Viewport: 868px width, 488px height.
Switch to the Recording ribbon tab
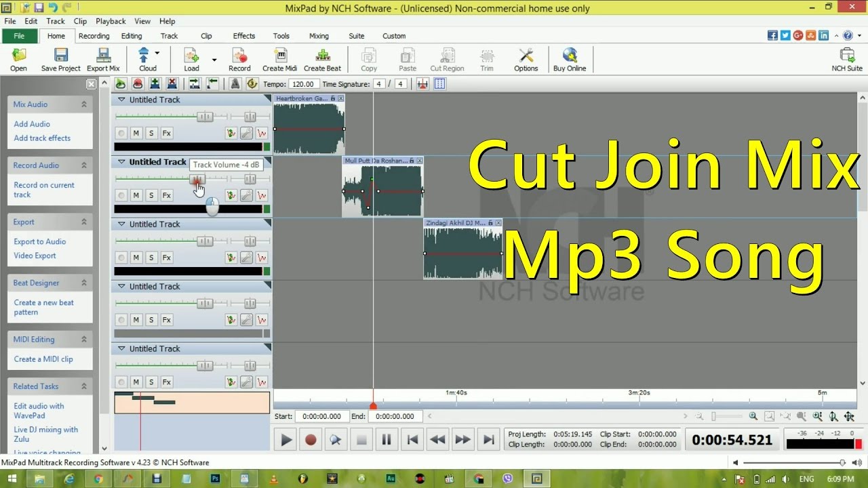pos(94,36)
